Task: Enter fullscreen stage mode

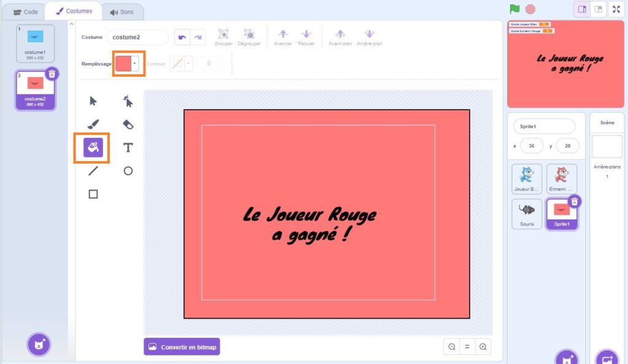Action: 616,9
